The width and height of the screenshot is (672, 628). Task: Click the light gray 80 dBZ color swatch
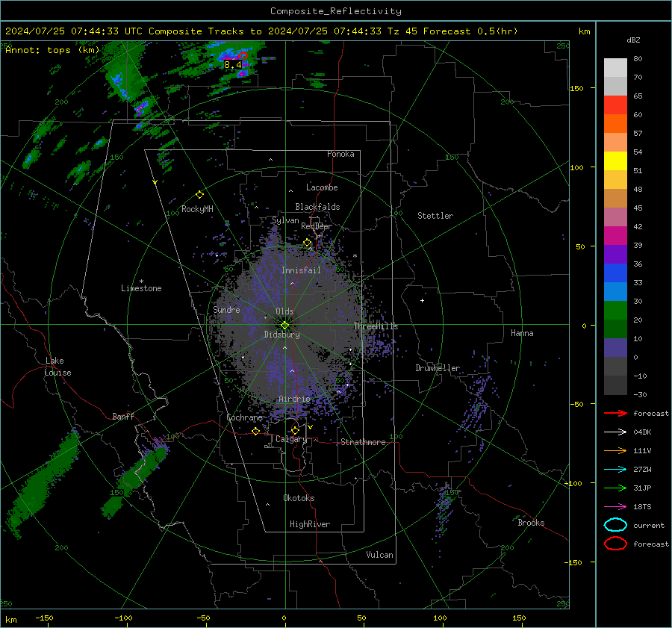615,68
